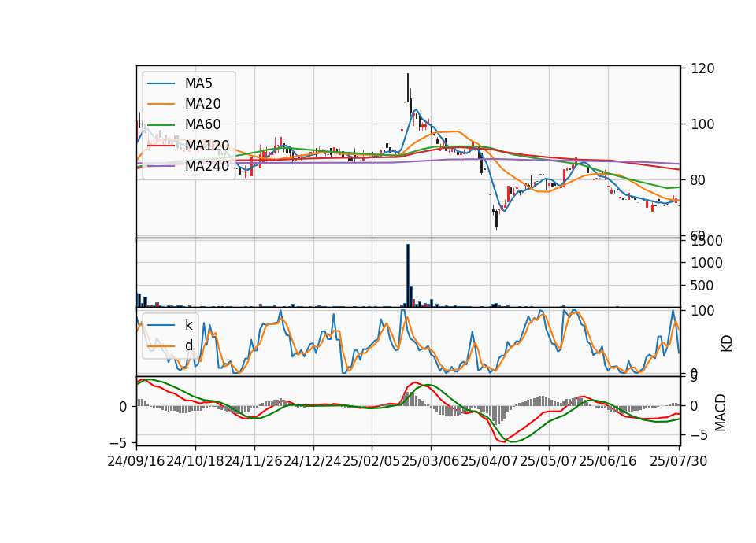Click the 25/02/05 date tick label
756x543 pixels.
click(372, 462)
